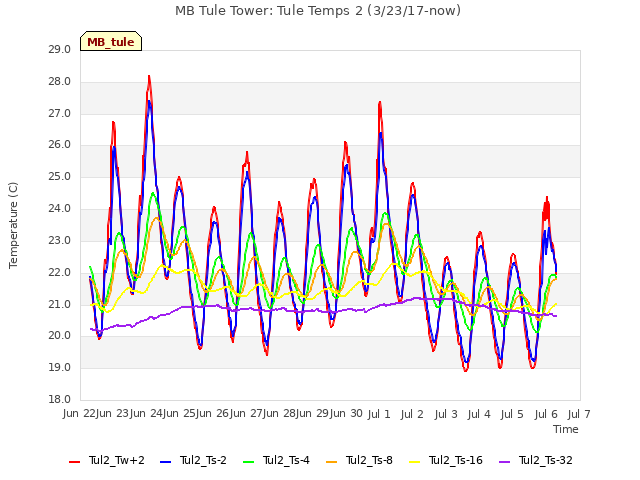Click the 20.0 y-axis tick label
The image size is (640, 480).
60,336
